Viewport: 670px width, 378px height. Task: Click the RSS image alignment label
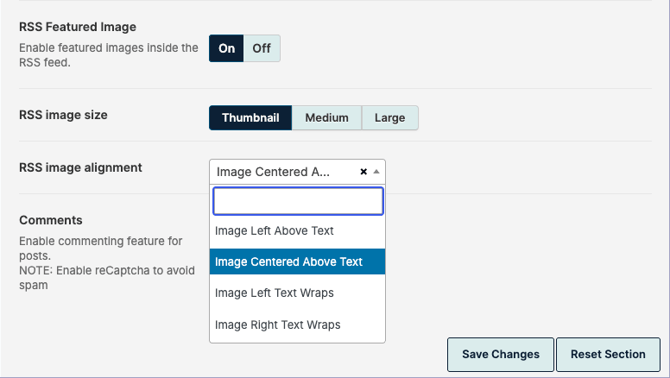tap(81, 167)
